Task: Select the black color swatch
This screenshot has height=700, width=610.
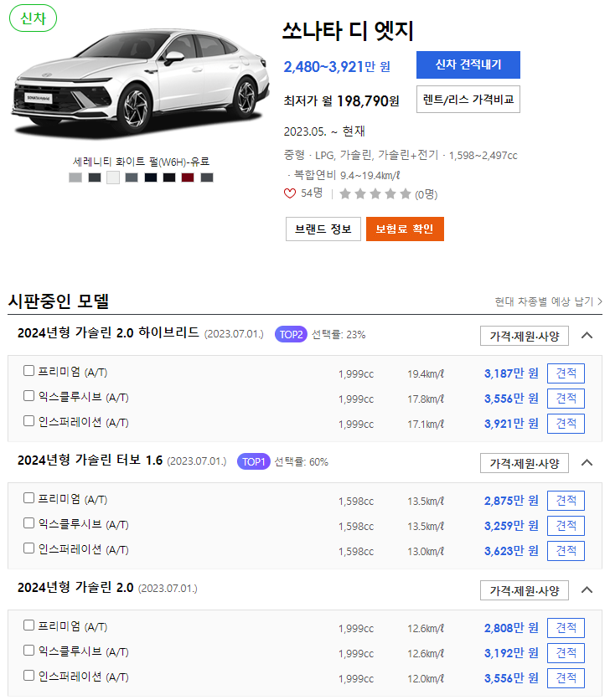Action: (169, 178)
